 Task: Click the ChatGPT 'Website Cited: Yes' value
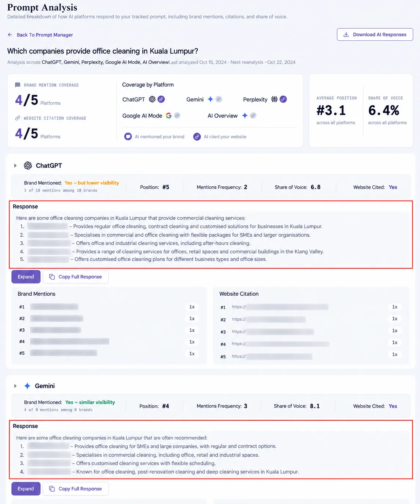pos(393,187)
